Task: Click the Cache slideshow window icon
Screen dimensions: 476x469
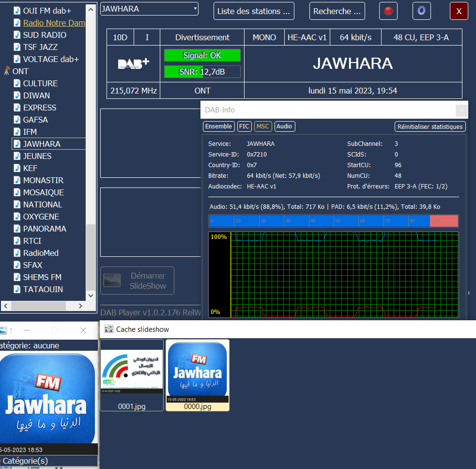Action: click(108, 329)
